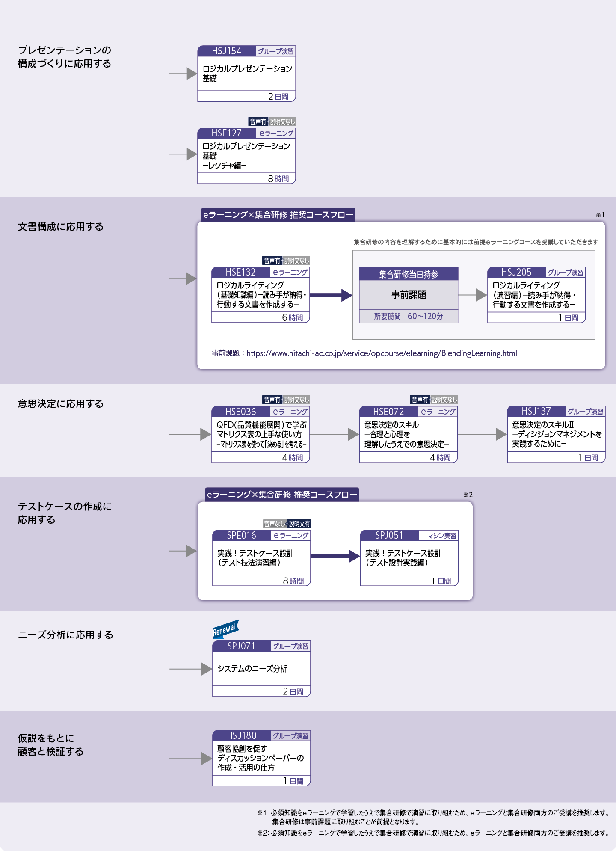Click the 6時間 duration on HSE132

pyautogui.click(x=293, y=318)
